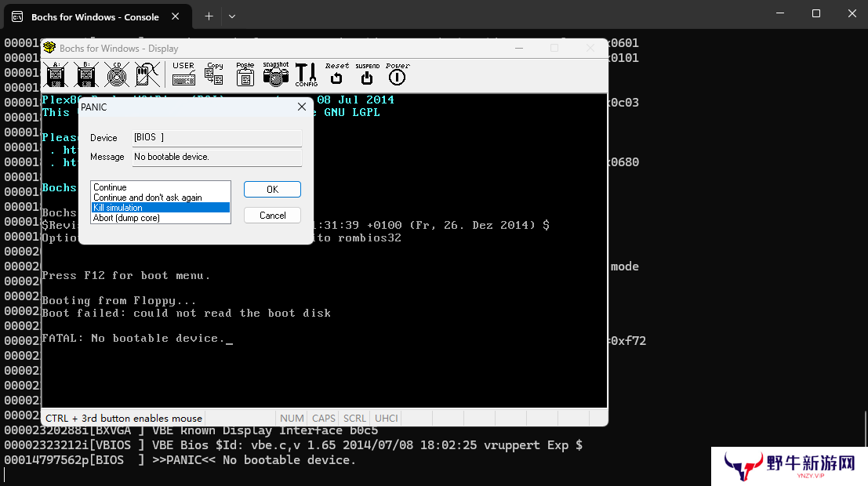Click the Copy toolbar icon

tap(214, 74)
